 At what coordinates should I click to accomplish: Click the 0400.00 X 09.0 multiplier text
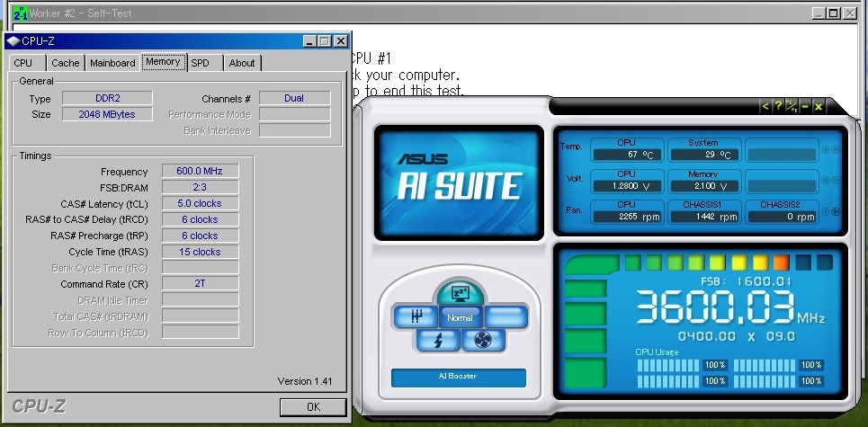click(737, 336)
